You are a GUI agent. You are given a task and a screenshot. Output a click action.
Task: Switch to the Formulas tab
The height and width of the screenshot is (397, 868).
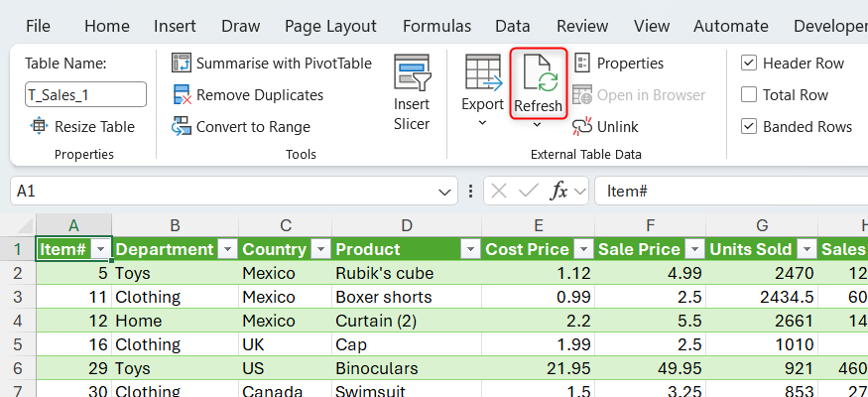click(436, 26)
